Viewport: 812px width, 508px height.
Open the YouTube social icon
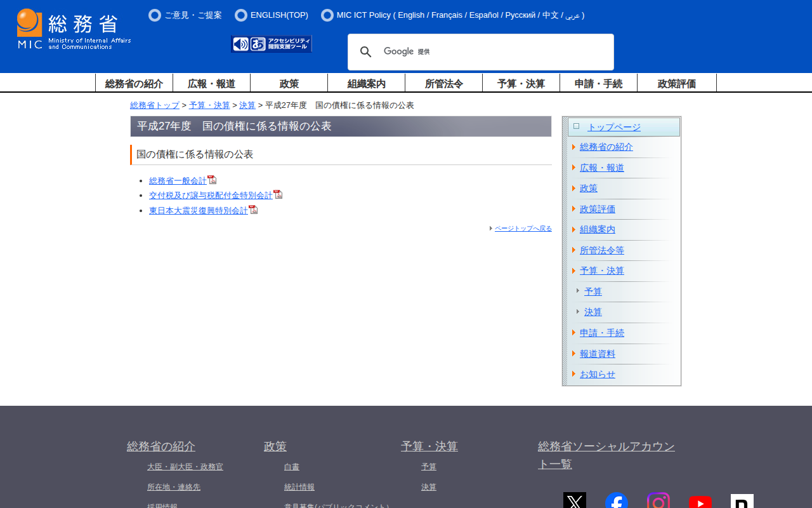(x=700, y=502)
